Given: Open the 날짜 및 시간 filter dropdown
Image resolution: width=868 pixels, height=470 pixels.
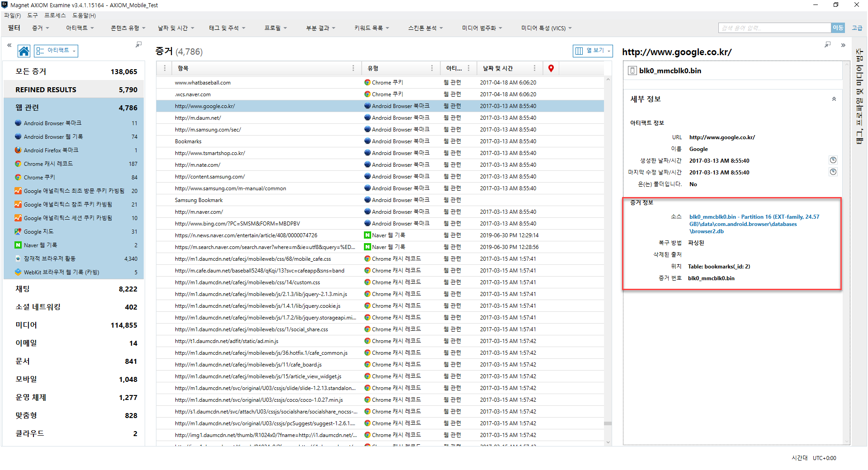Looking at the screenshot, I should tap(176, 28).
